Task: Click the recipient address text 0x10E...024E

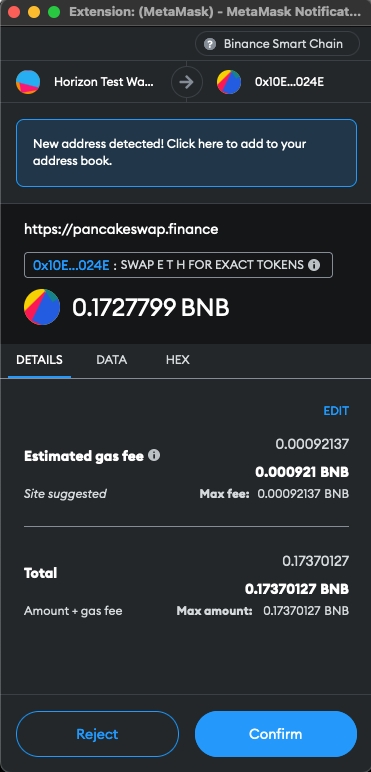Action: [289, 82]
